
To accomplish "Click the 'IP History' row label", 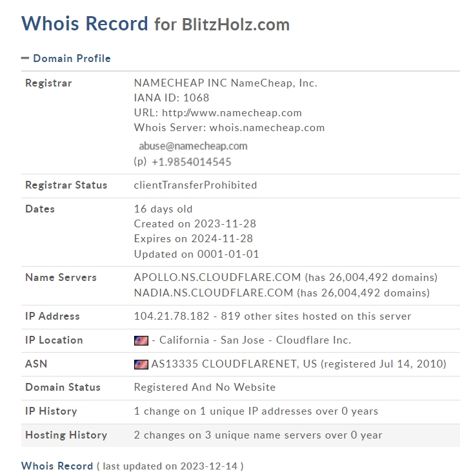I will pyautogui.click(x=51, y=411).
